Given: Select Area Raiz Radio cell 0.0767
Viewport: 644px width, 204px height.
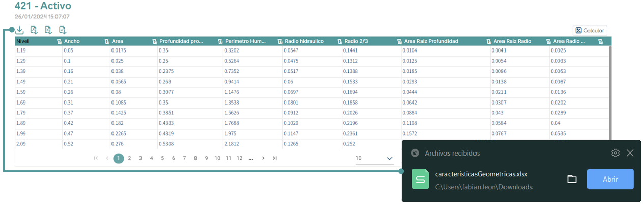Looking at the screenshot, I should (x=520, y=134).
